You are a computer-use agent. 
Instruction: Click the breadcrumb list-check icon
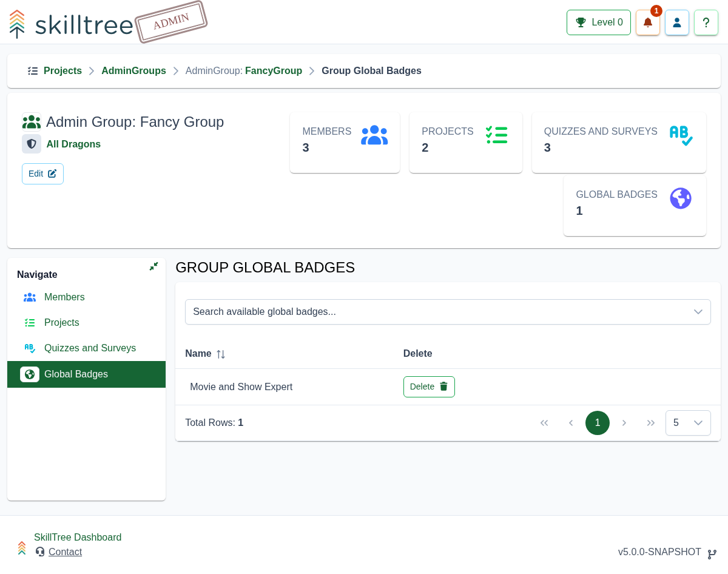pos(33,71)
